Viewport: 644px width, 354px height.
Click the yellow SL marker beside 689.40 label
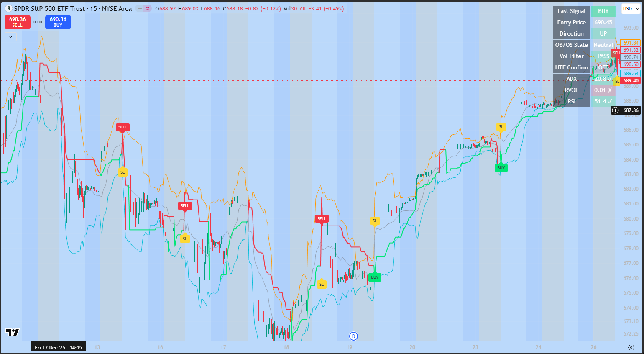tap(617, 81)
